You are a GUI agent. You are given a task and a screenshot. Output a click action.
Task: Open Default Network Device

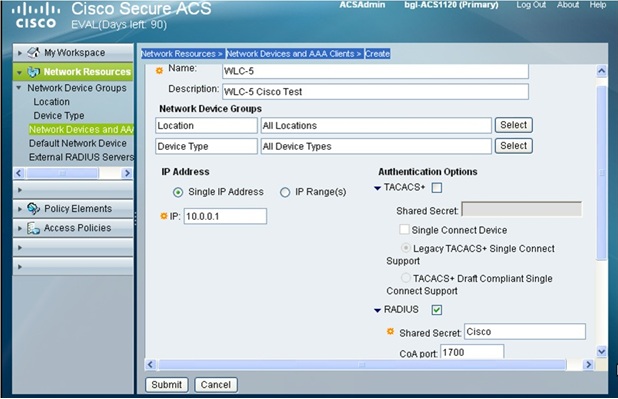[78, 143]
